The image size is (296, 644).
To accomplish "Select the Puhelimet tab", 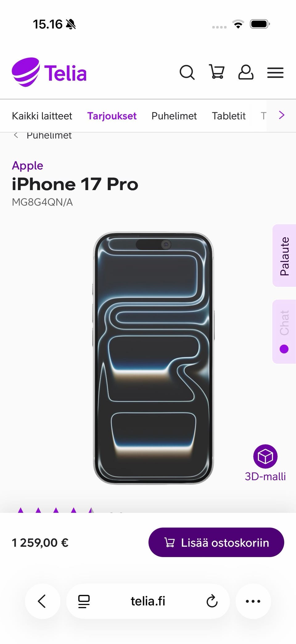I will (x=174, y=116).
